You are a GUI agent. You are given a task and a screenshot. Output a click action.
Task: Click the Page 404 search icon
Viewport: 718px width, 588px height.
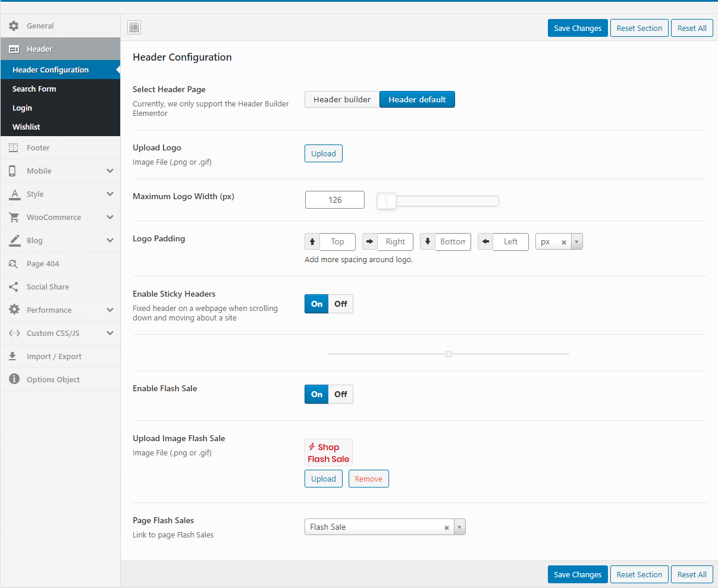(14, 263)
